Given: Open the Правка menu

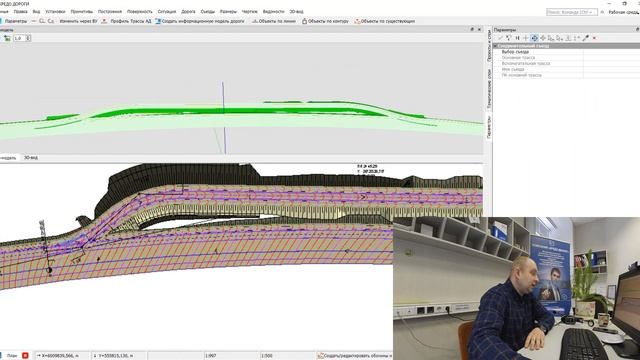Looking at the screenshot, I should [x=20, y=12].
